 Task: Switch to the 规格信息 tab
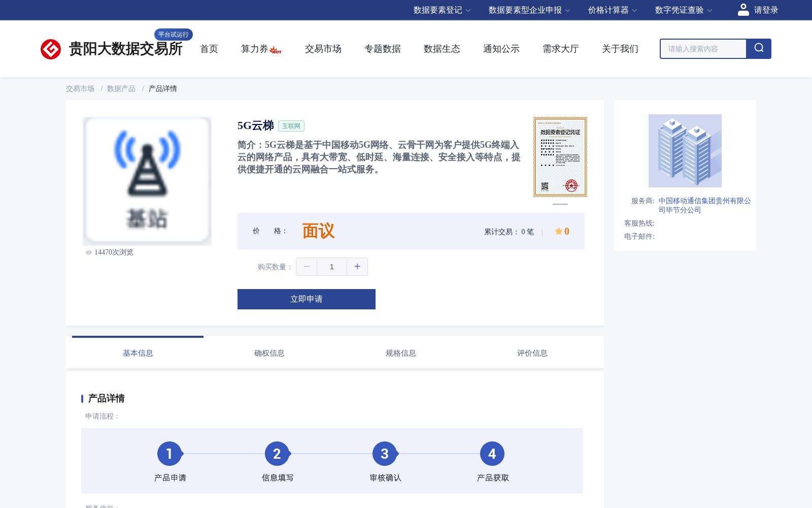tap(400, 353)
